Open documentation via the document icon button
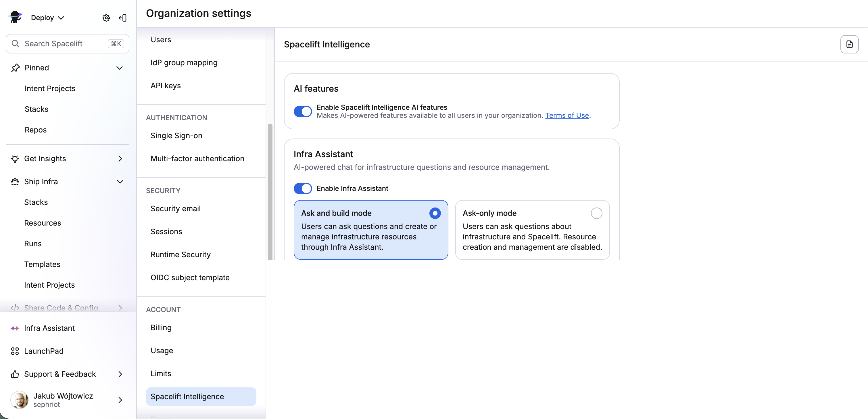This screenshot has width=868, height=419. click(x=849, y=44)
